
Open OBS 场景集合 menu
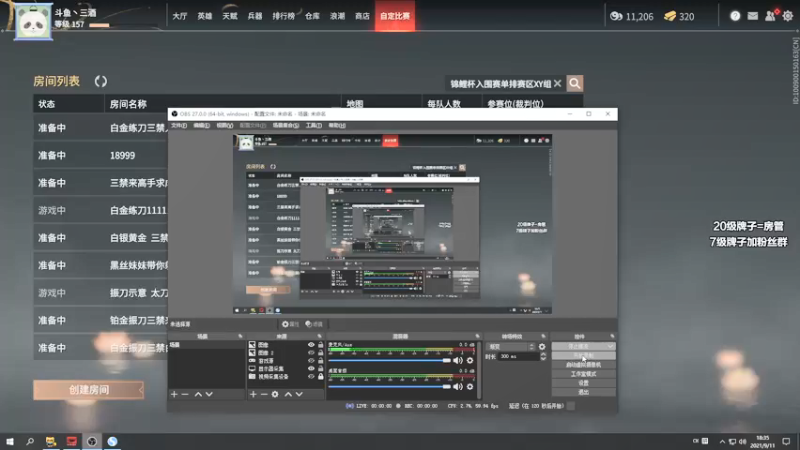[286, 126]
